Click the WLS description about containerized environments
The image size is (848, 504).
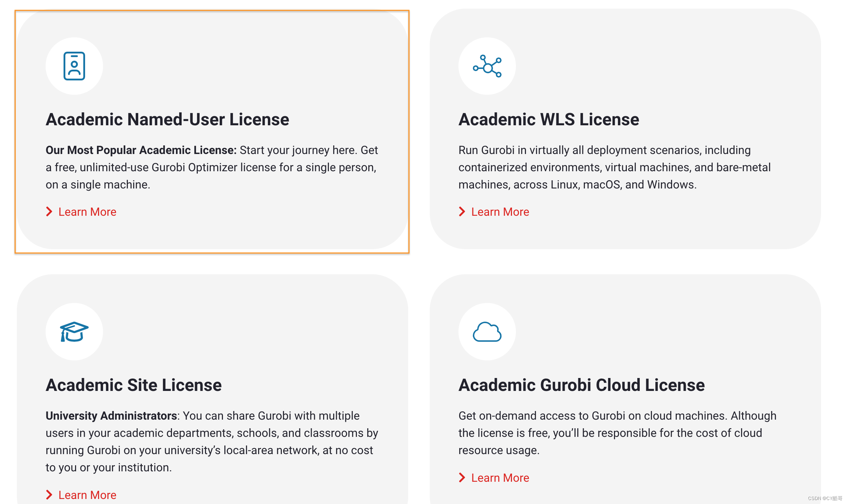click(x=614, y=167)
